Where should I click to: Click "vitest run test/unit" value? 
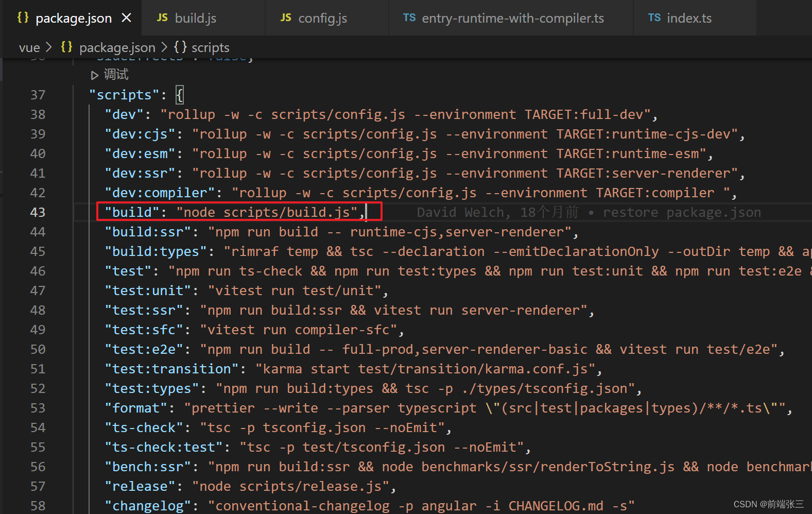click(295, 290)
